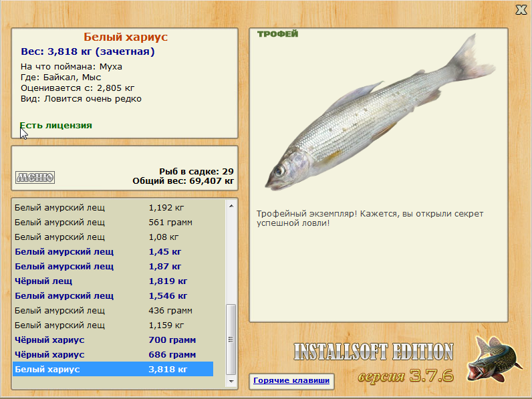
Task: Select Белый амурский лещ 1,159 кг row
Action: click(113, 325)
